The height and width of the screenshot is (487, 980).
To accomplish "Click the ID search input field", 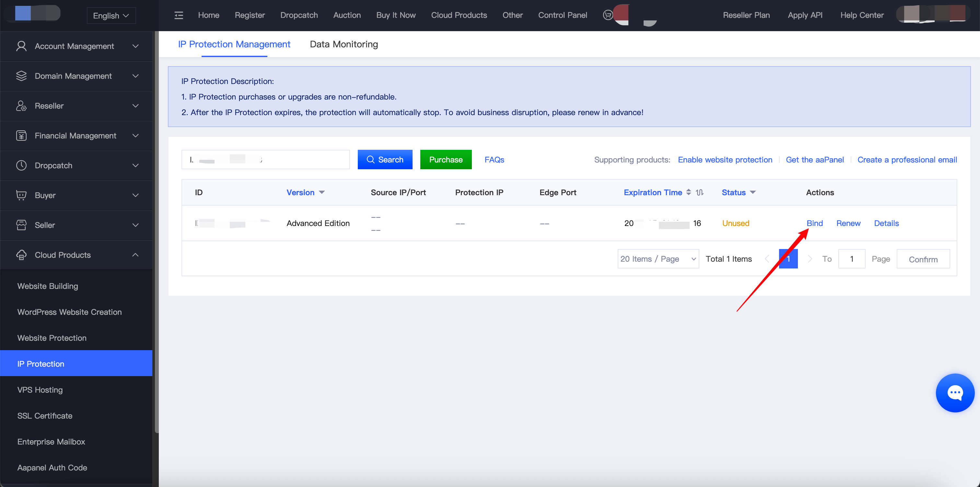I will tap(265, 160).
